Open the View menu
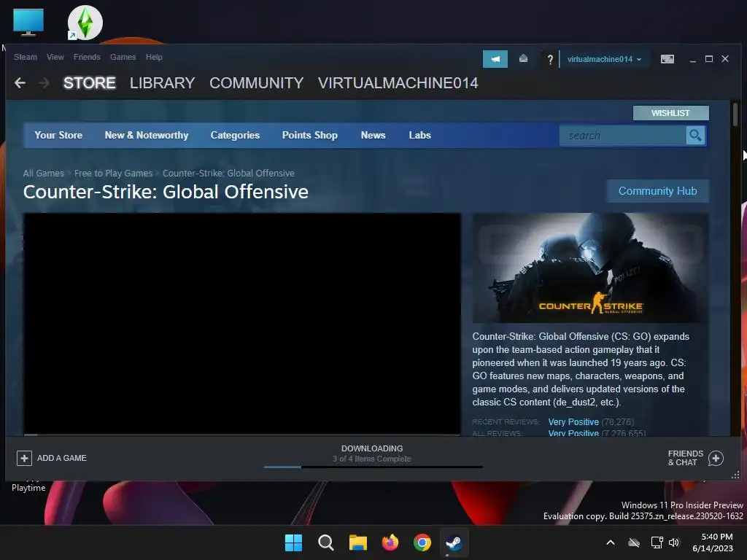The width and height of the screenshot is (747, 560). (x=55, y=57)
